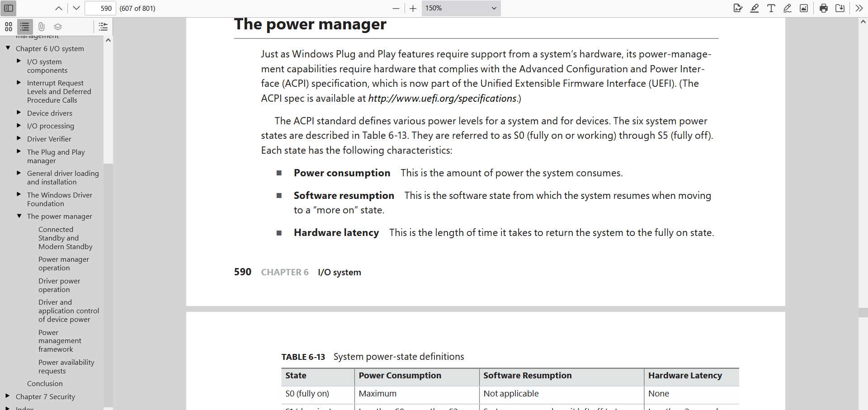Go to the next page

coord(76,8)
